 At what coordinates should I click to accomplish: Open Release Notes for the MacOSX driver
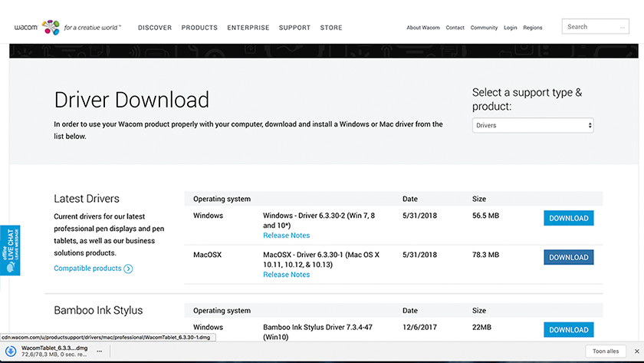286,275
